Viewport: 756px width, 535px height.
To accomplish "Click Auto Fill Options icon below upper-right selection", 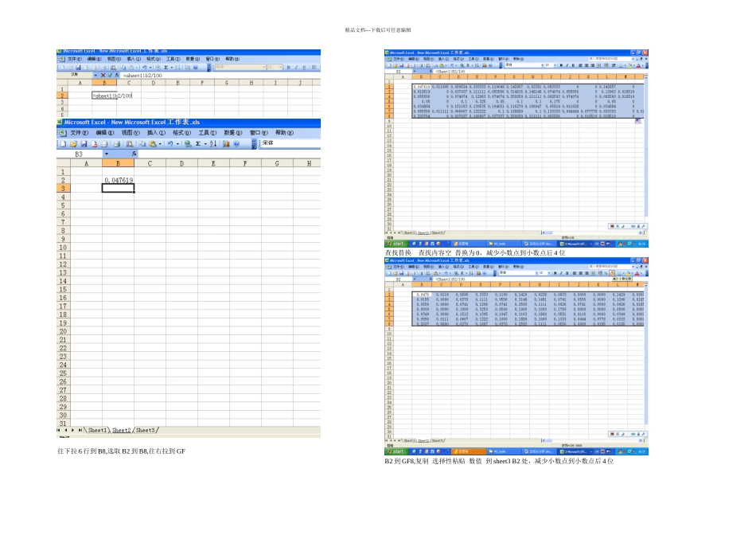I will pos(638,120).
